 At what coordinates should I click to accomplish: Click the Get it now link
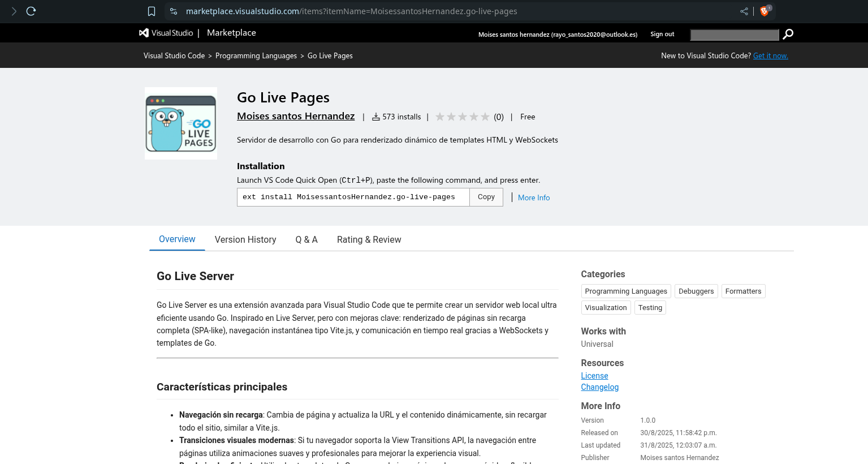[x=770, y=55]
